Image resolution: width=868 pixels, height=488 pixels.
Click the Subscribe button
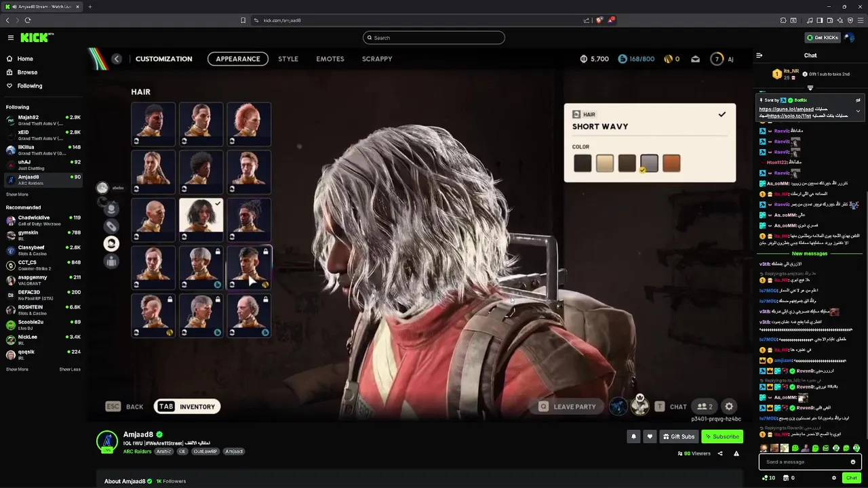[x=722, y=436]
